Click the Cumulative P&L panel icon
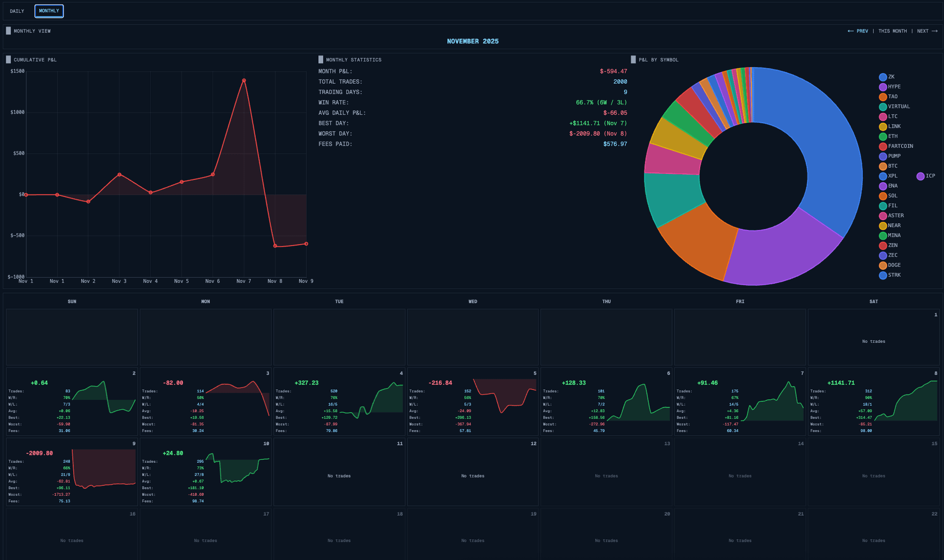This screenshot has height=560, width=944. 8,59
